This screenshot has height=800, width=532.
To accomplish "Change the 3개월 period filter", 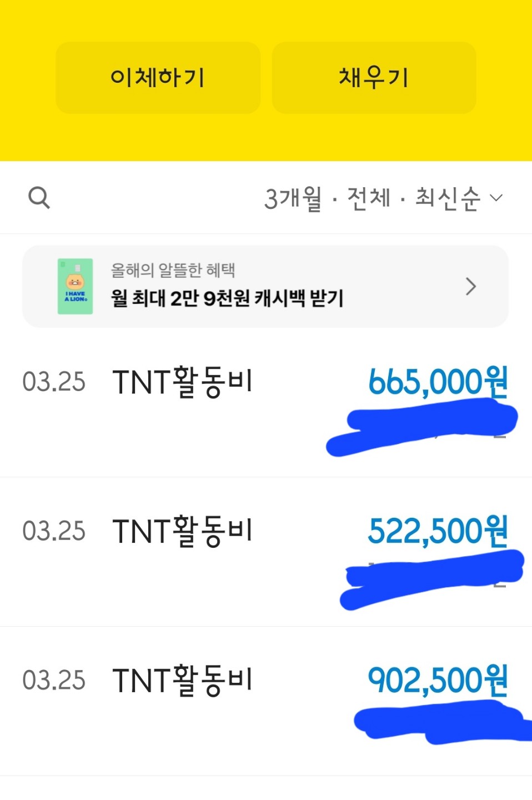I will [293, 198].
